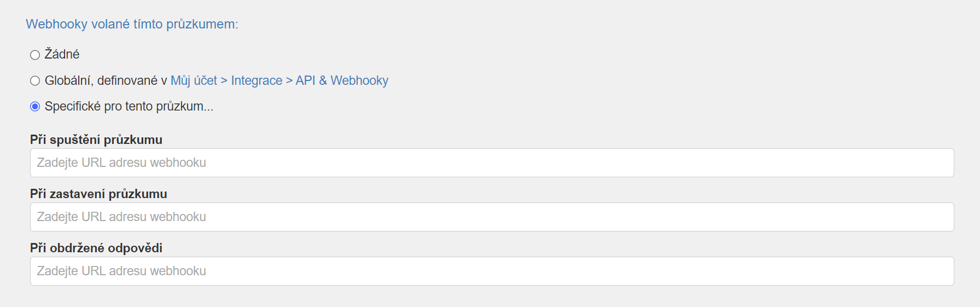Open the "Můj účet" part of link
This screenshot has width=980, height=307.
[194, 80]
